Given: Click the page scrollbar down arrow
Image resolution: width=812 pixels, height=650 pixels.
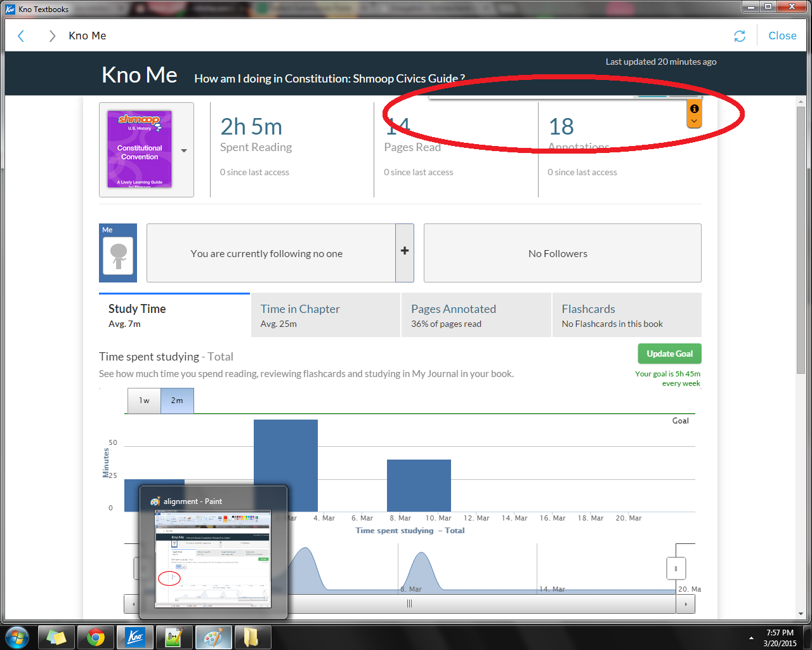Looking at the screenshot, I should [801, 614].
